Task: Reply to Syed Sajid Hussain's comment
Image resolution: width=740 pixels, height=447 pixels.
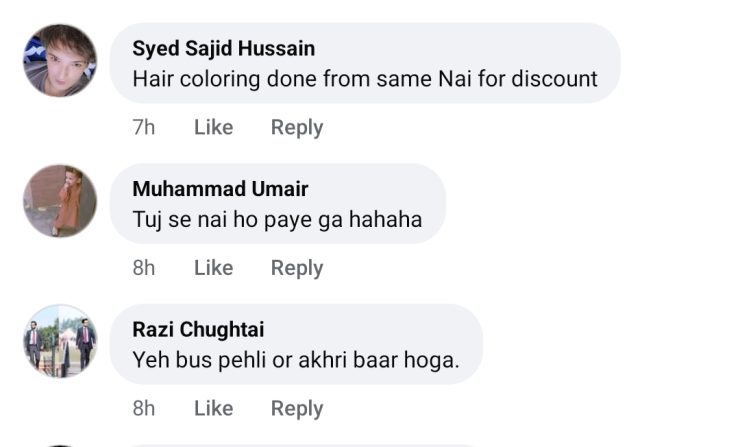Action: point(297,127)
